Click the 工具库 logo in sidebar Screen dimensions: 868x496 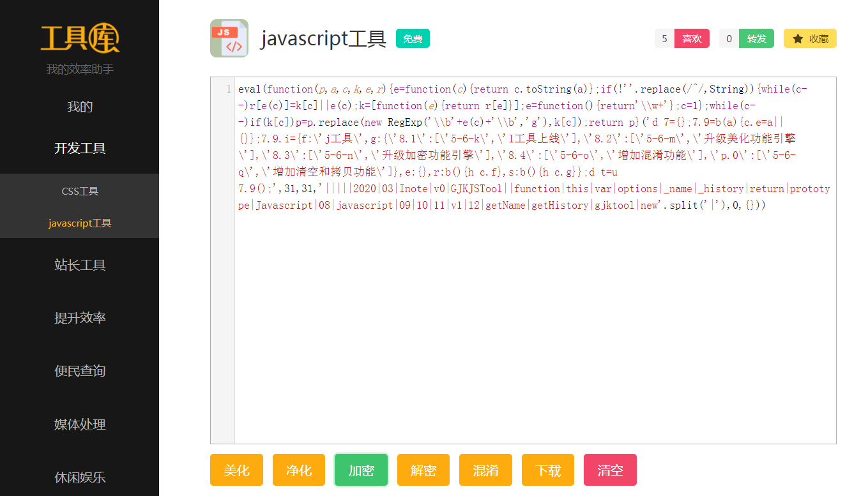(x=80, y=38)
